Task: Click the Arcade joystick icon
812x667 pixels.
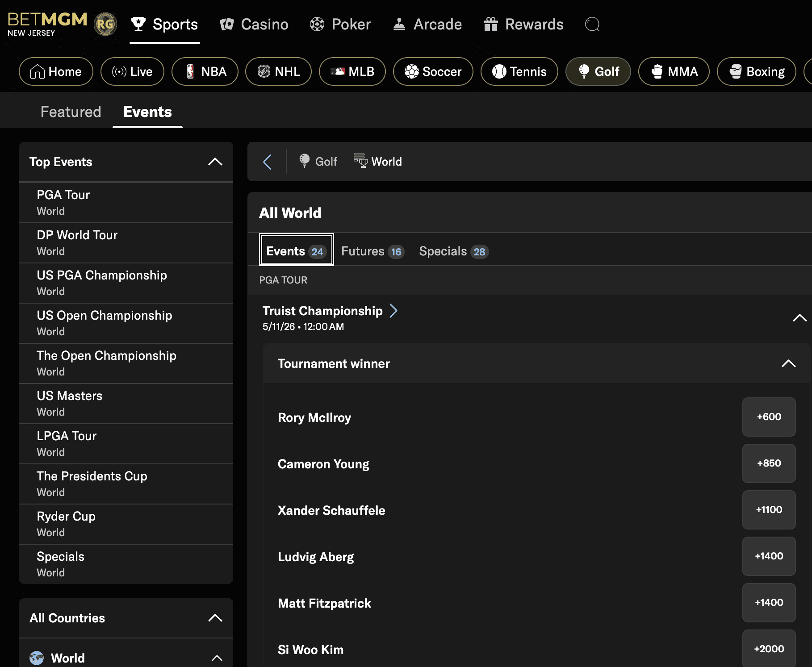Action: pyautogui.click(x=399, y=24)
